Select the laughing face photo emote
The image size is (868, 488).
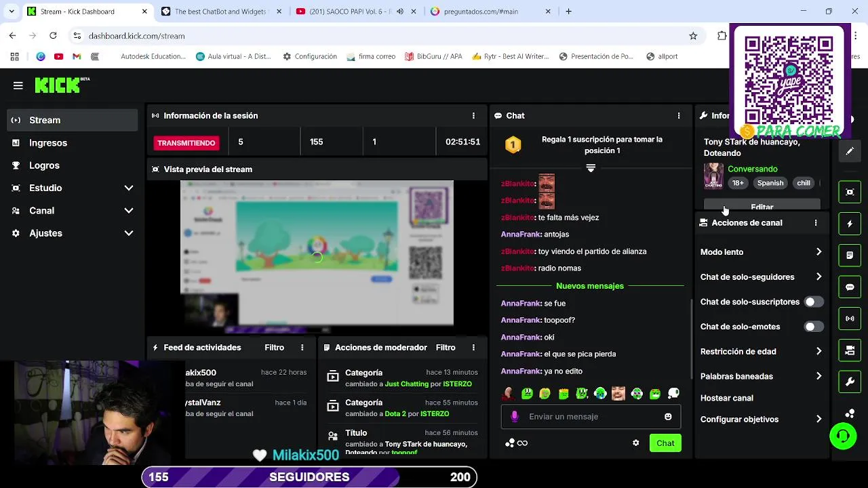pyautogui.click(x=618, y=394)
